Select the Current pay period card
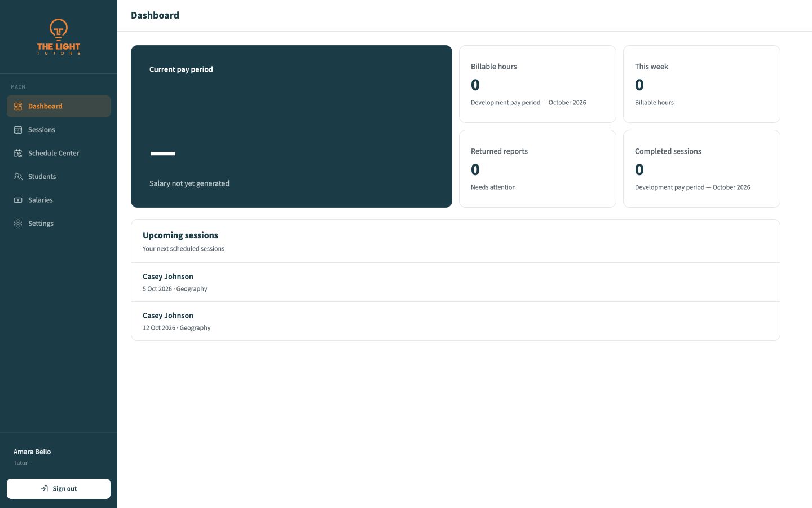The width and height of the screenshot is (812, 508). (x=292, y=126)
